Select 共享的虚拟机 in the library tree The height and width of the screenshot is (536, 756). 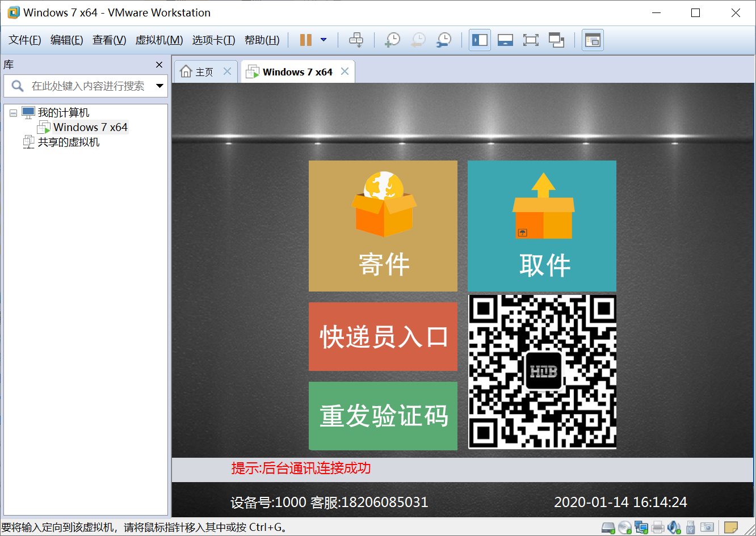click(69, 142)
